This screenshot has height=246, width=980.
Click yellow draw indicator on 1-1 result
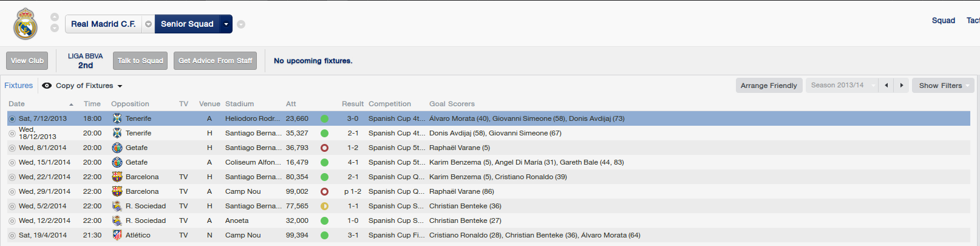(x=324, y=206)
